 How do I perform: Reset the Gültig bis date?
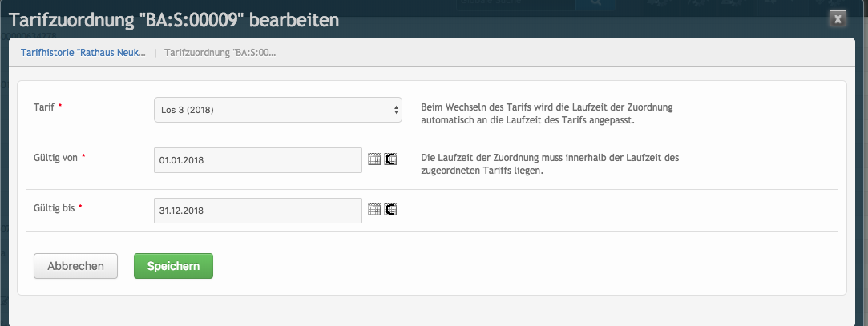coord(391,209)
